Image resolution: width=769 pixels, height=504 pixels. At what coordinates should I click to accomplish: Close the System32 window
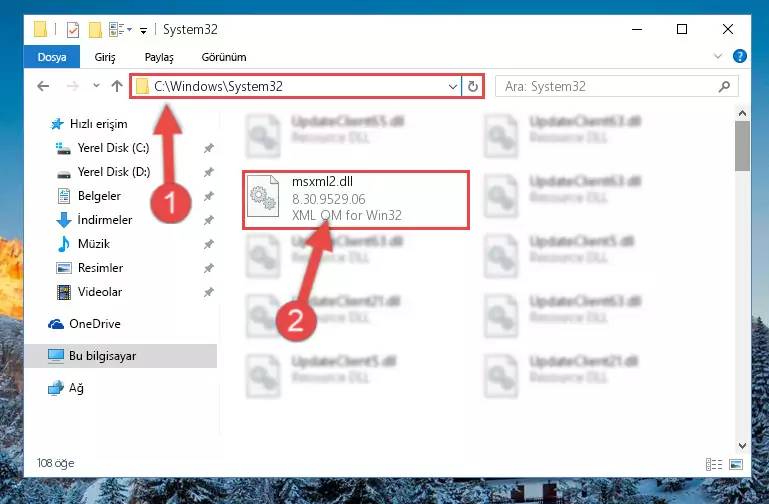[728, 29]
